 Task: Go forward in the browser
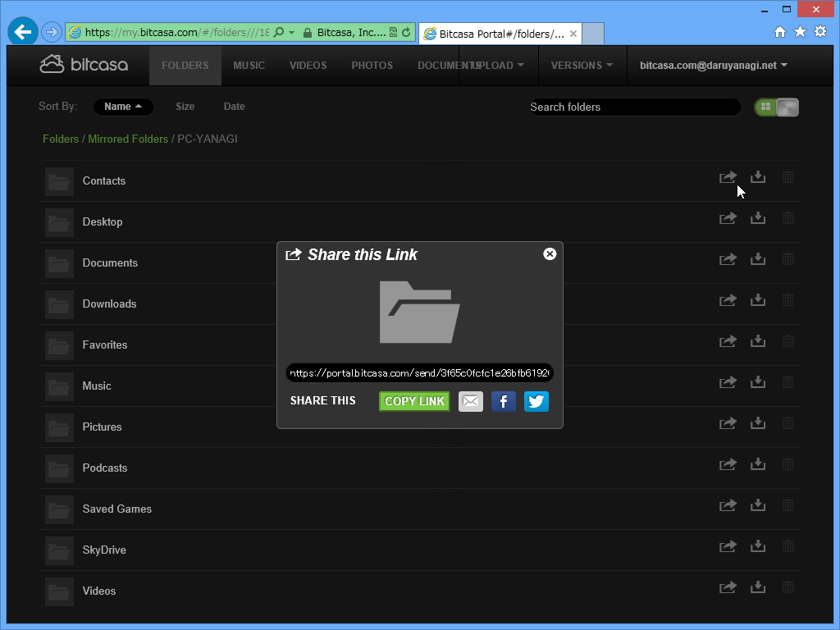point(52,32)
